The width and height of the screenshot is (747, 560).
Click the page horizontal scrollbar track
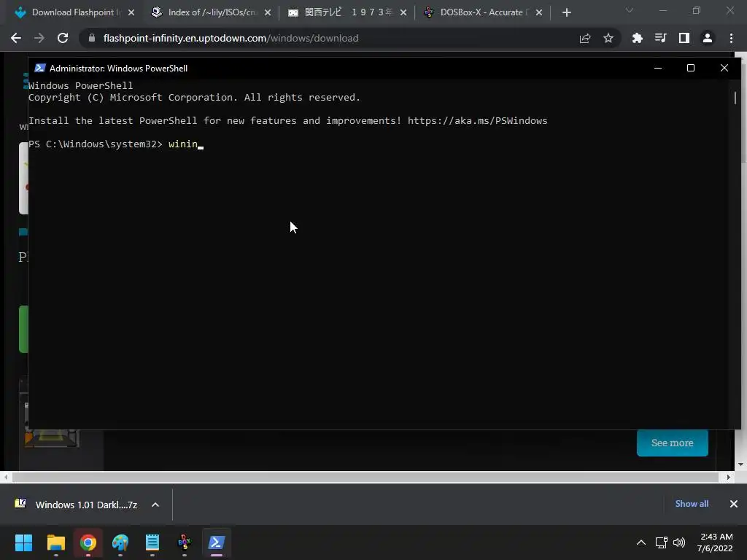tap(365, 477)
